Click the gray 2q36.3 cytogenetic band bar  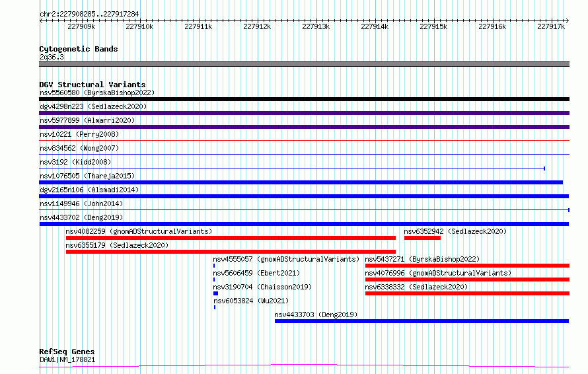(x=304, y=64)
